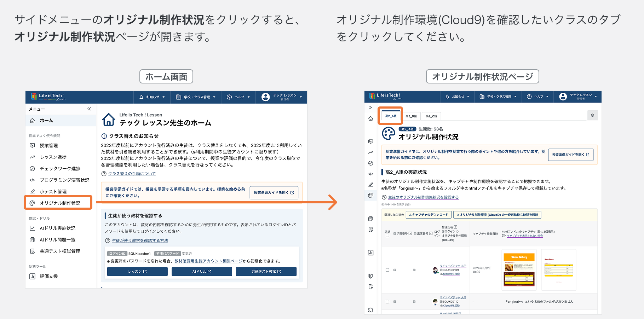The width and height of the screenshot is (644, 319).
Task: Open account menu on オリジナル制作状況 page header
Action: (578, 97)
